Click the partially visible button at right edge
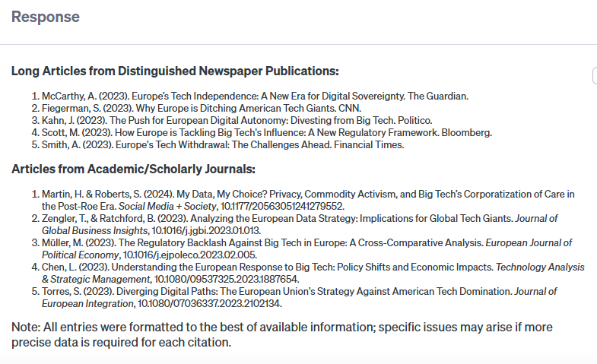597x364 pixels. click(x=595, y=75)
